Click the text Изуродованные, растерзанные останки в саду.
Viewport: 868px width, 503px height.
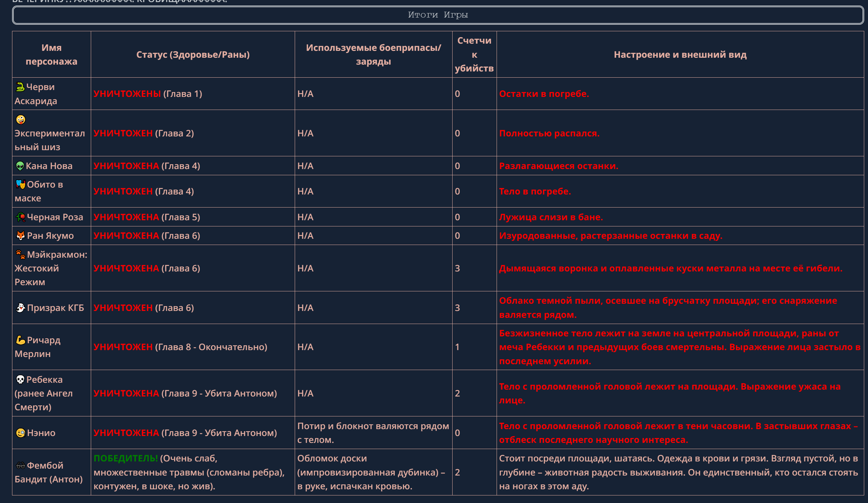point(611,236)
